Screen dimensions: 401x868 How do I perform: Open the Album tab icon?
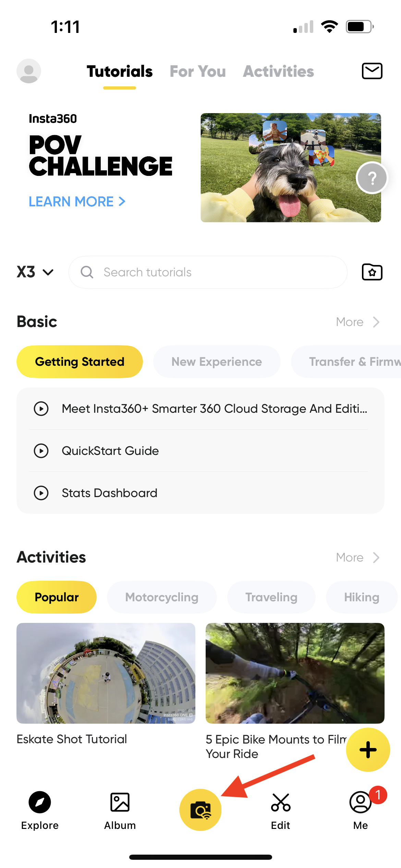click(x=120, y=803)
